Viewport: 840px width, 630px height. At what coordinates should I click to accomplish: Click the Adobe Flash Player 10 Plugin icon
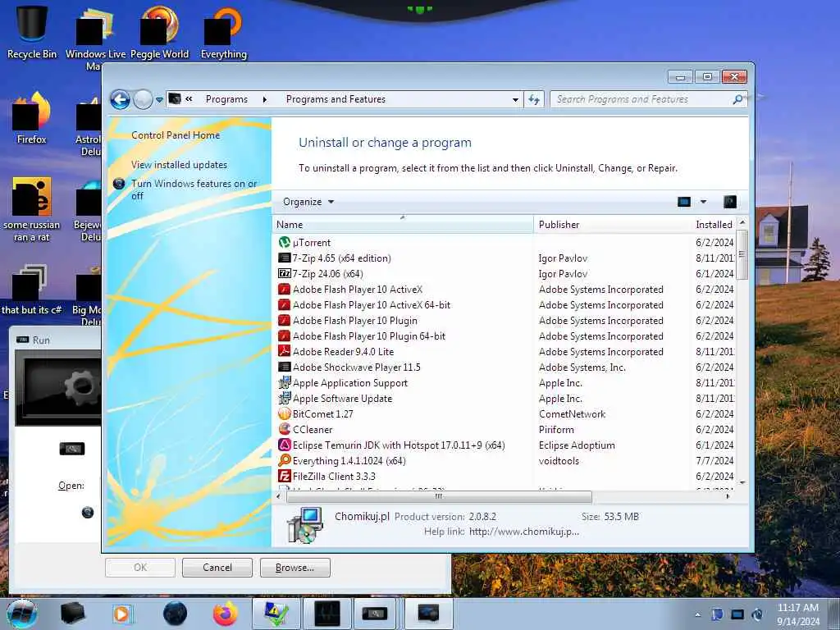click(x=285, y=321)
